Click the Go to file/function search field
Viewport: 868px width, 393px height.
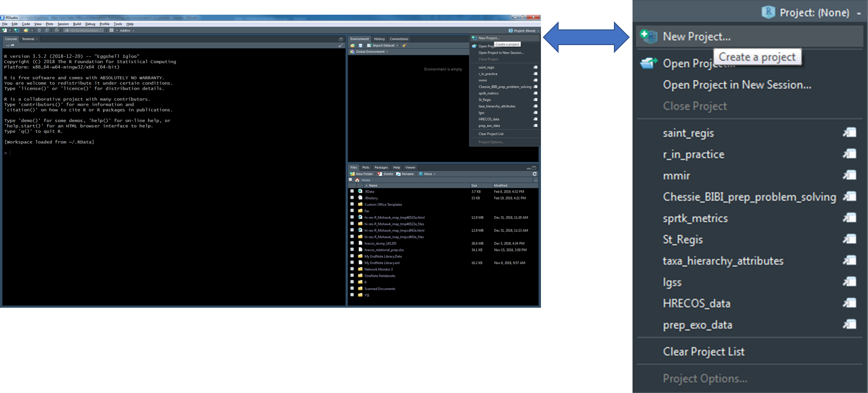(84, 30)
